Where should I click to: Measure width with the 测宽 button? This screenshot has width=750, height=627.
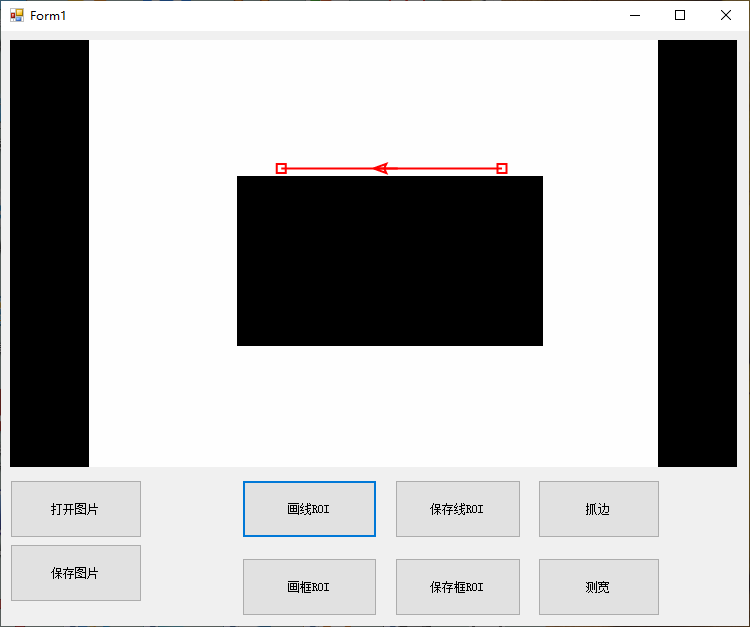pyautogui.click(x=598, y=587)
